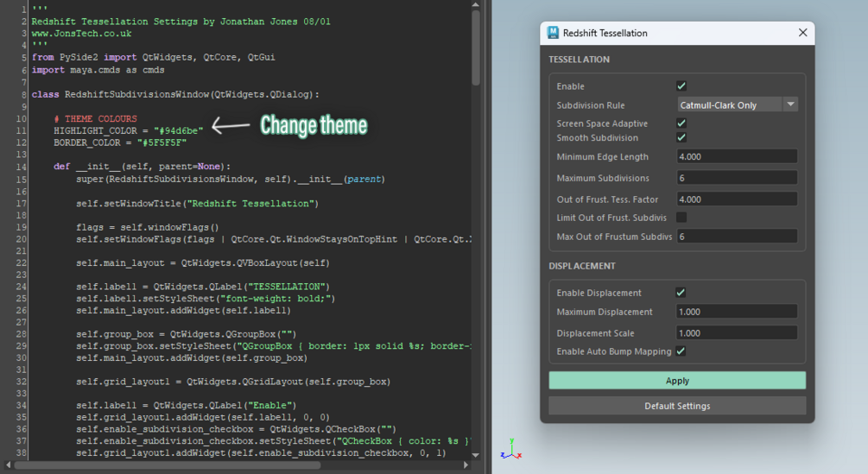Viewport: 868px width, 474px height.
Task: Click the "#5F5F5F" border color value
Action: [x=162, y=142]
